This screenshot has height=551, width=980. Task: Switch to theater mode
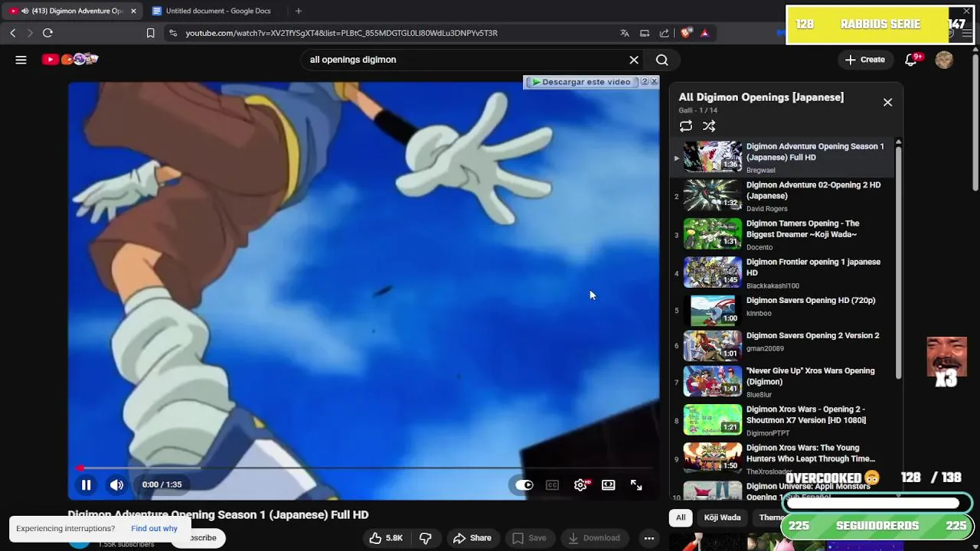[608, 485]
